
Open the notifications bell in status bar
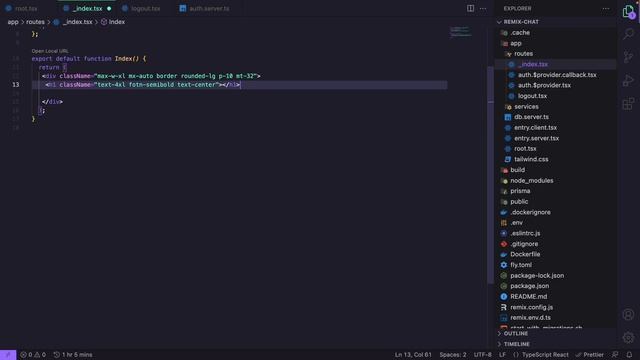click(x=629, y=355)
